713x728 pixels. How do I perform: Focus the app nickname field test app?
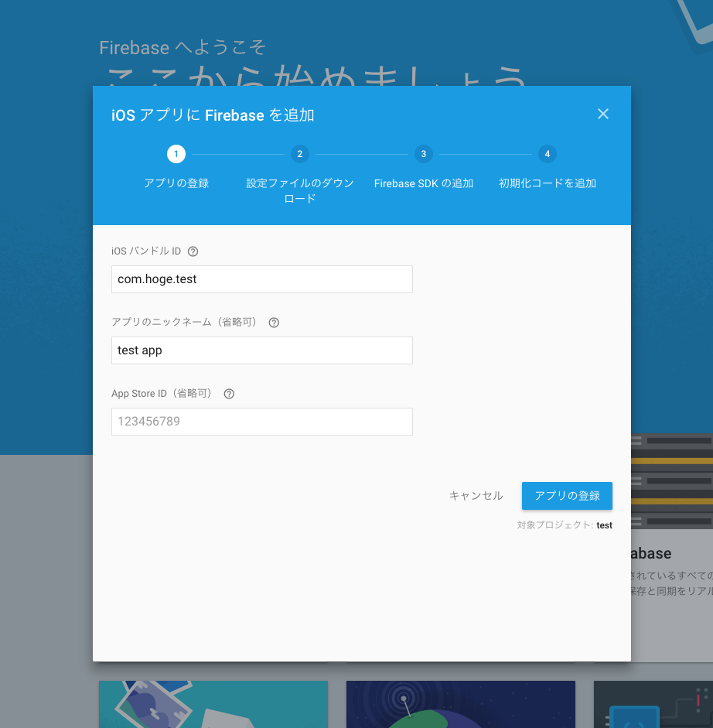click(x=262, y=350)
